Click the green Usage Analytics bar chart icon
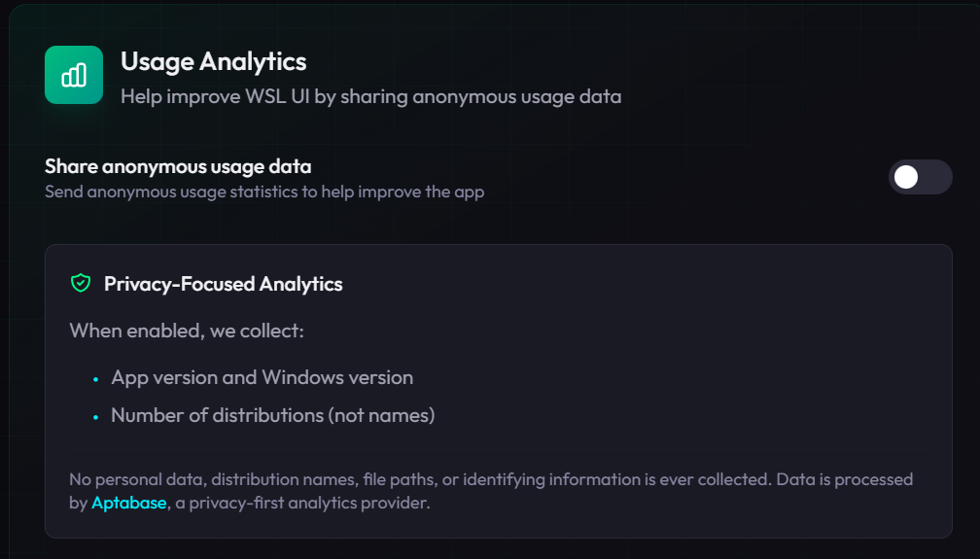Screen dimensions: 980x559 (x=74, y=75)
